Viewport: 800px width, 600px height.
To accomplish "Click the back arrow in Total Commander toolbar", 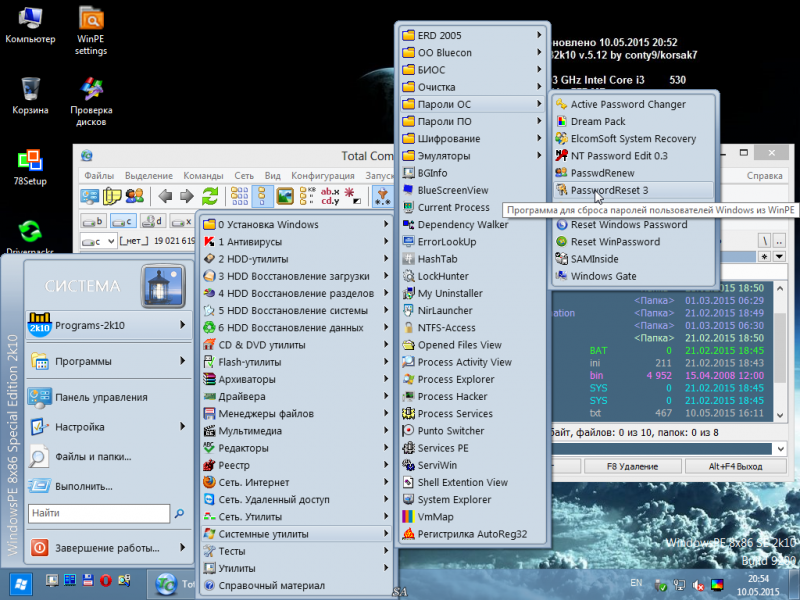I will tap(165, 196).
